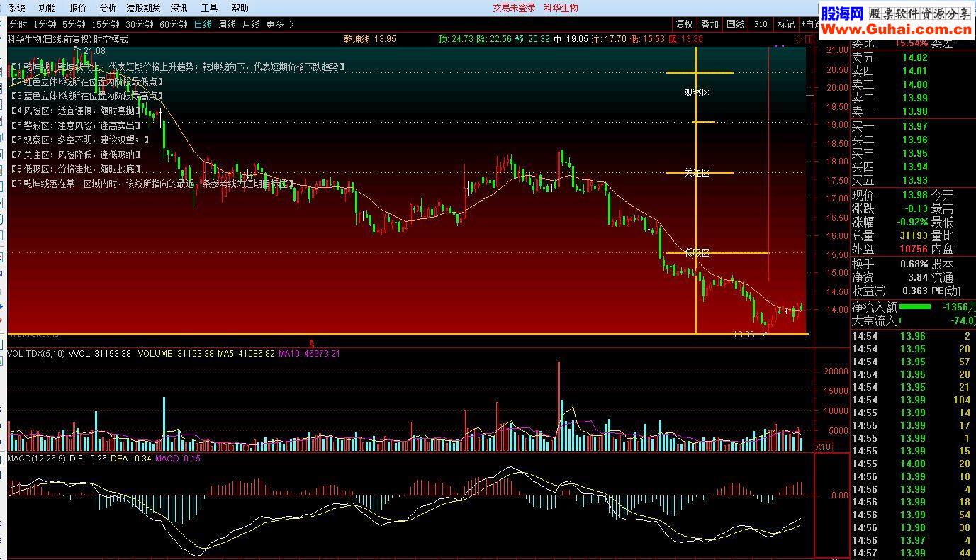This screenshot has width=976, height=560.
Task: Click the 委比 15.54% value
Action: (911, 44)
